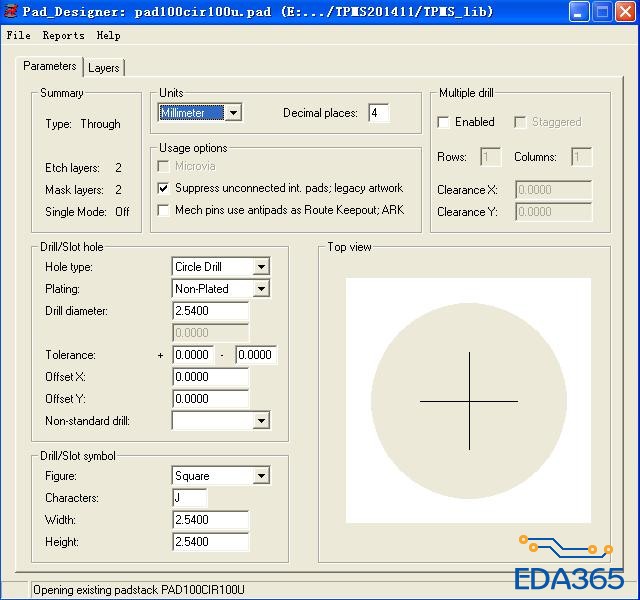Screen dimensions: 640x600
Task: Click the Rows field in Multiple drill
Action: tap(490, 157)
